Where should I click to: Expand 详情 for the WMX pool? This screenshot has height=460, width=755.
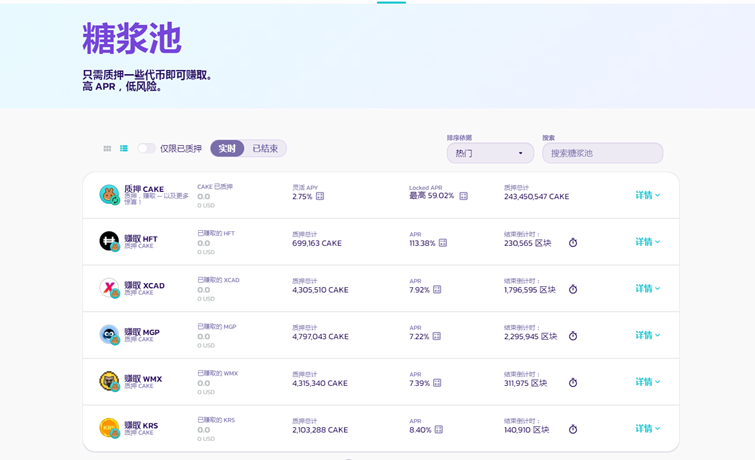point(648,382)
